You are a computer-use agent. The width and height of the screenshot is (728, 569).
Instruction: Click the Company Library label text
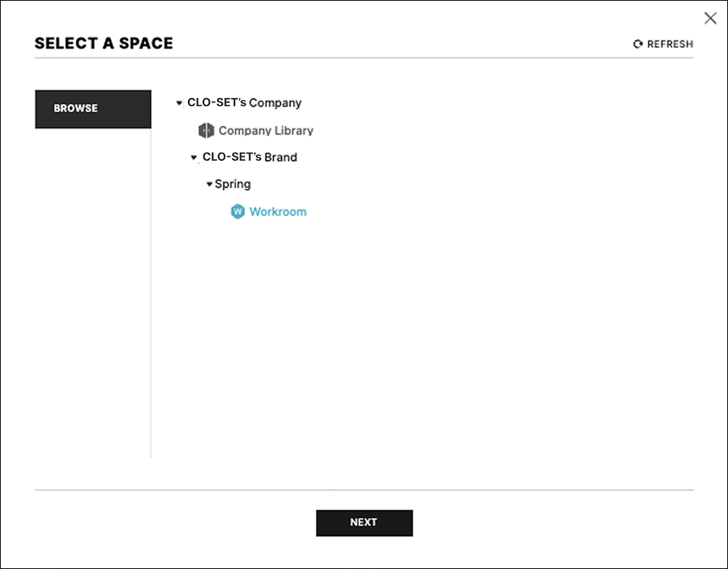(x=265, y=130)
